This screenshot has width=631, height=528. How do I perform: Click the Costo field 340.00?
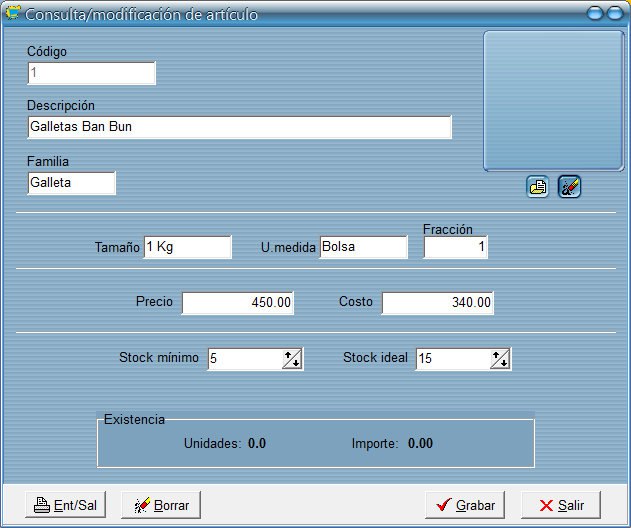[x=438, y=303]
